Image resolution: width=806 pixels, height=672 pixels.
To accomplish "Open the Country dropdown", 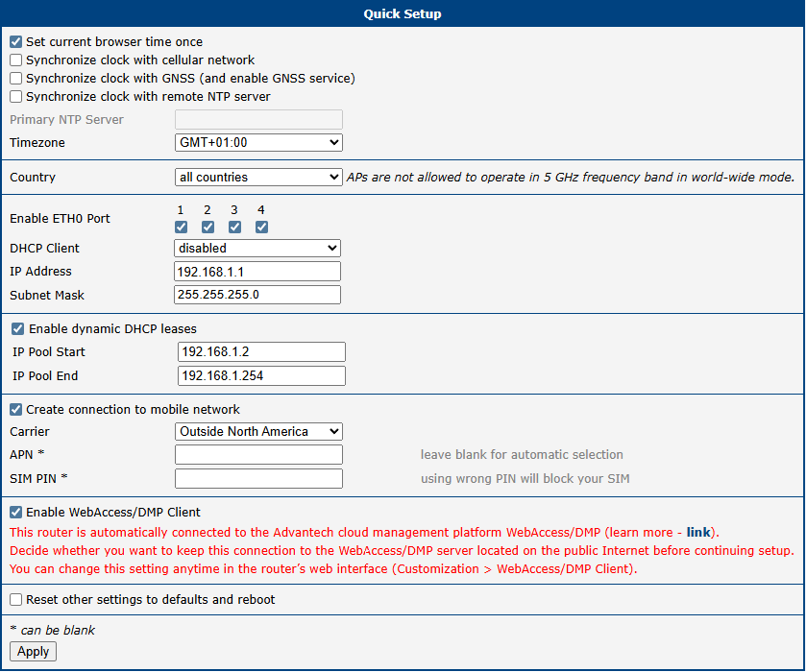I will (258, 178).
